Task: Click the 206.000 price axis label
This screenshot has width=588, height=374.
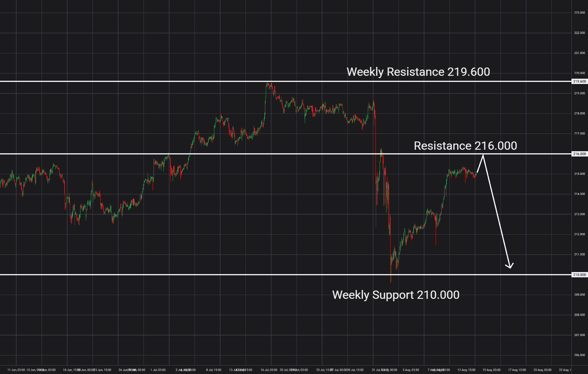Action: coord(579,355)
